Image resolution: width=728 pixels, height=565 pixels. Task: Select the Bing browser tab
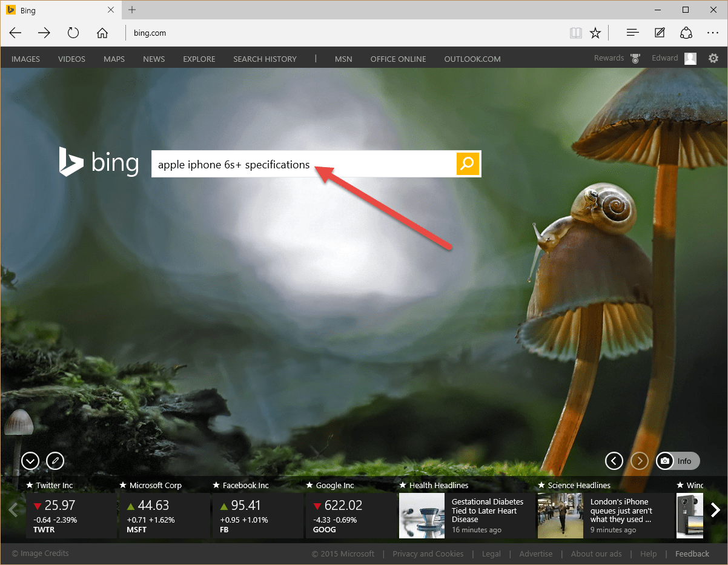60,10
